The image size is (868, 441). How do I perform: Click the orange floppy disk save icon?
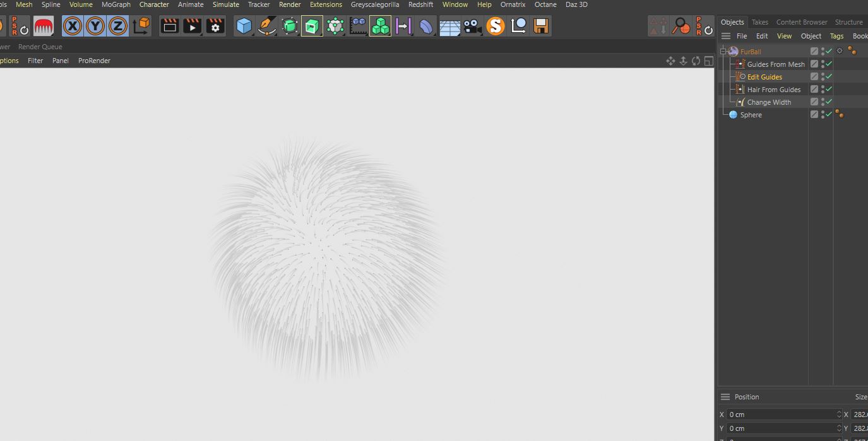[x=540, y=26]
